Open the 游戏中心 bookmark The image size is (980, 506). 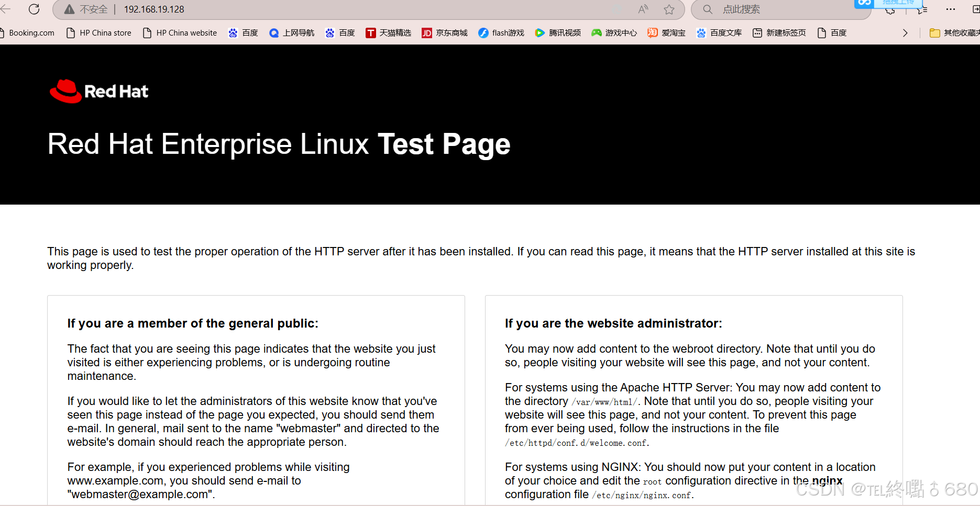pyautogui.click(x=614, y=33)
